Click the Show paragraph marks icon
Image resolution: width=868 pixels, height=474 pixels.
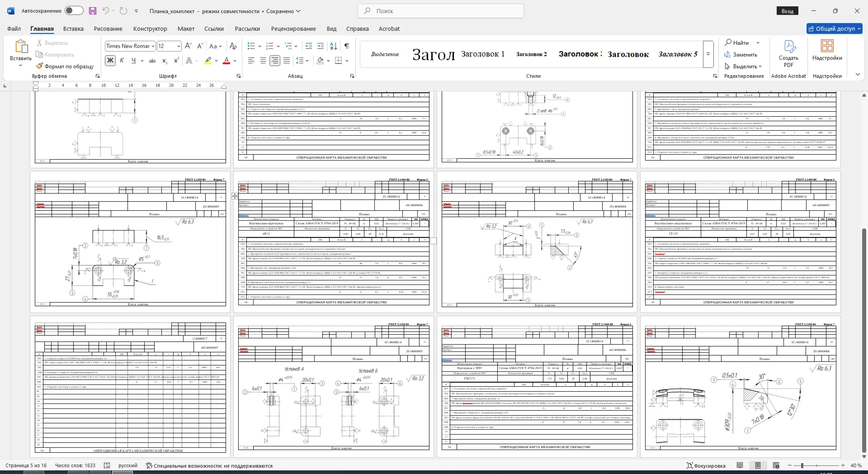point(347,46)
